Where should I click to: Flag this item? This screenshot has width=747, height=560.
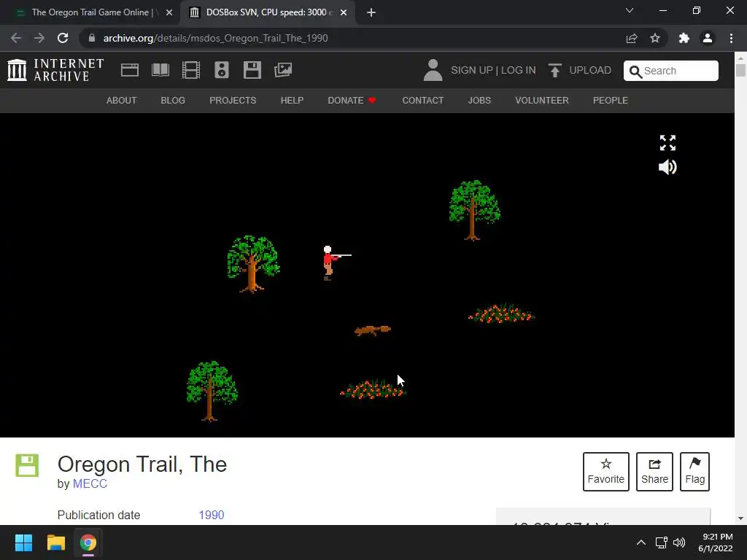click(x=694, y=472)
